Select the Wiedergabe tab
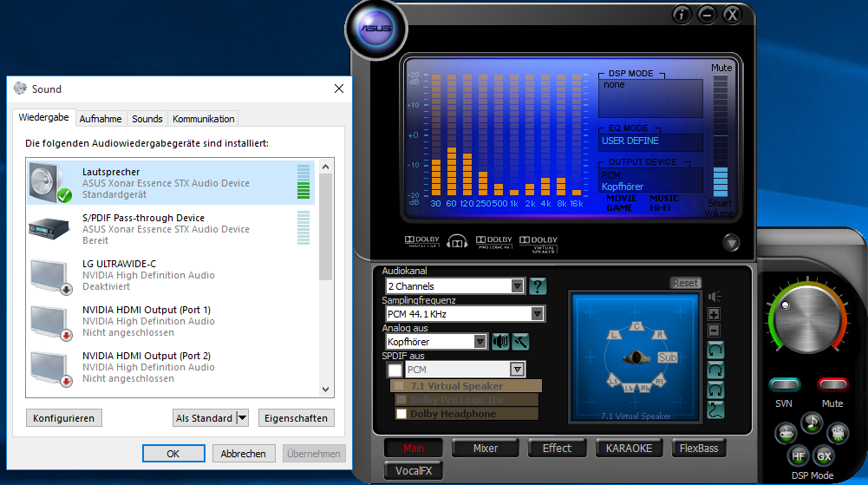Screen dimensions: 868x485 43,117
